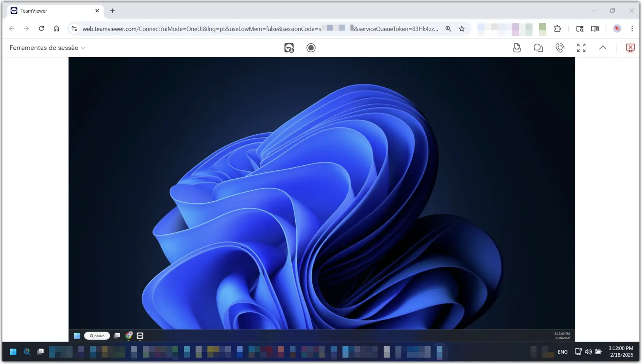Open the browser Extensions puzzle icon
642x364 pixels.
(558, 29)
